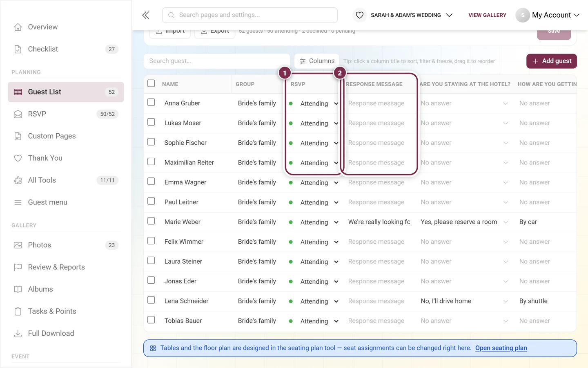Click the Custom Pages file icon
Image resolution: width=588 pixels, height=368 pixels.
click(x=18, y=136)
